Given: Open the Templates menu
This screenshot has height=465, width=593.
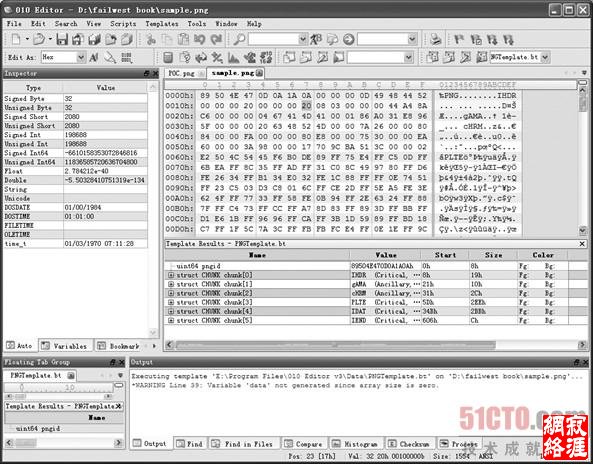Looking at the screenshot, I should coord(162,23).
